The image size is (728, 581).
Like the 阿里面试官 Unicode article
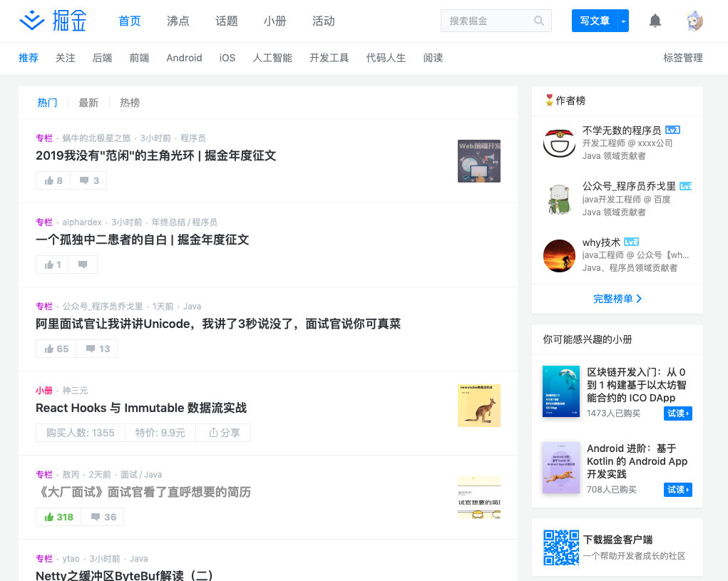click(56, 349)
